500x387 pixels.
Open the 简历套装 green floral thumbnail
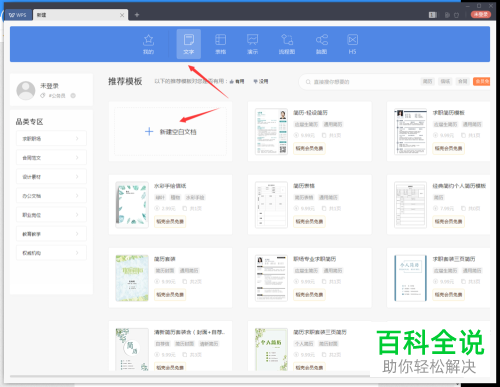[x=132, y=278]
